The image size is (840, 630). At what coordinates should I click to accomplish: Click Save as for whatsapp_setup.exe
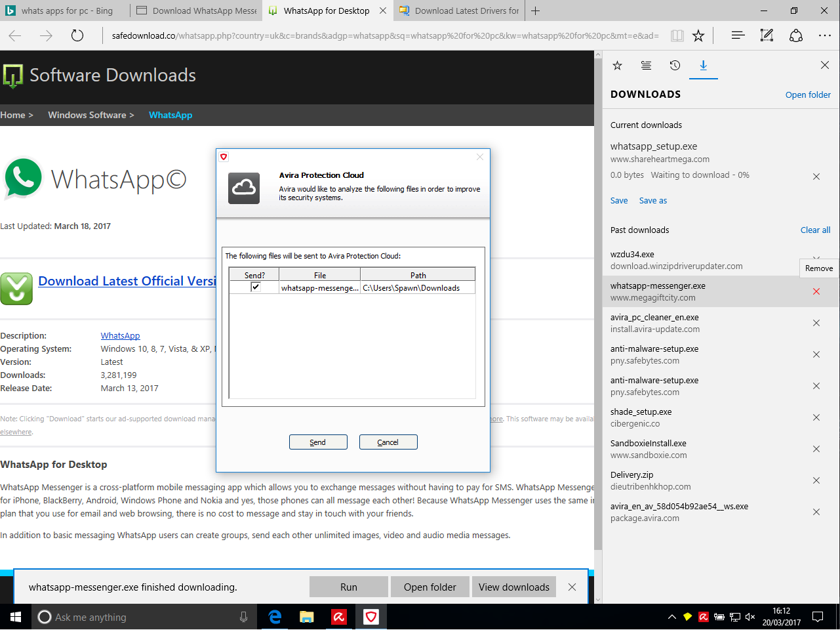tap(653, 201)
